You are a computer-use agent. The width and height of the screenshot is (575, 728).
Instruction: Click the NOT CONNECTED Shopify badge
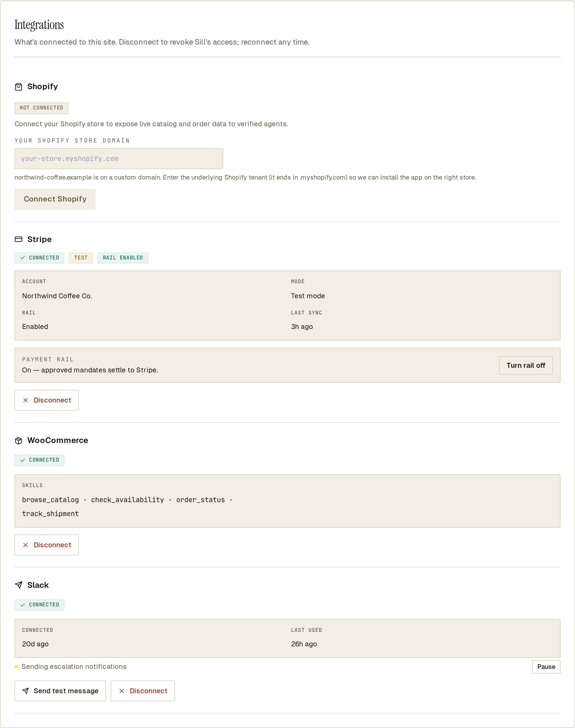coord(41,108)
